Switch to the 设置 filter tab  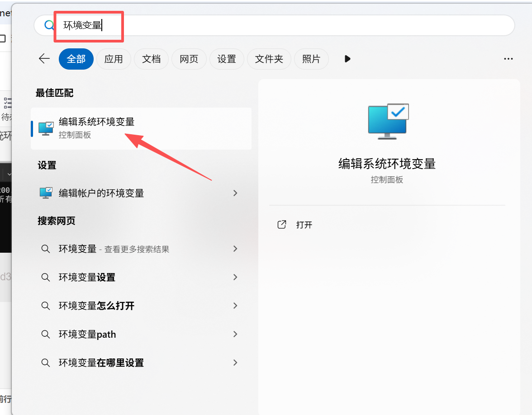click(227, 59)
